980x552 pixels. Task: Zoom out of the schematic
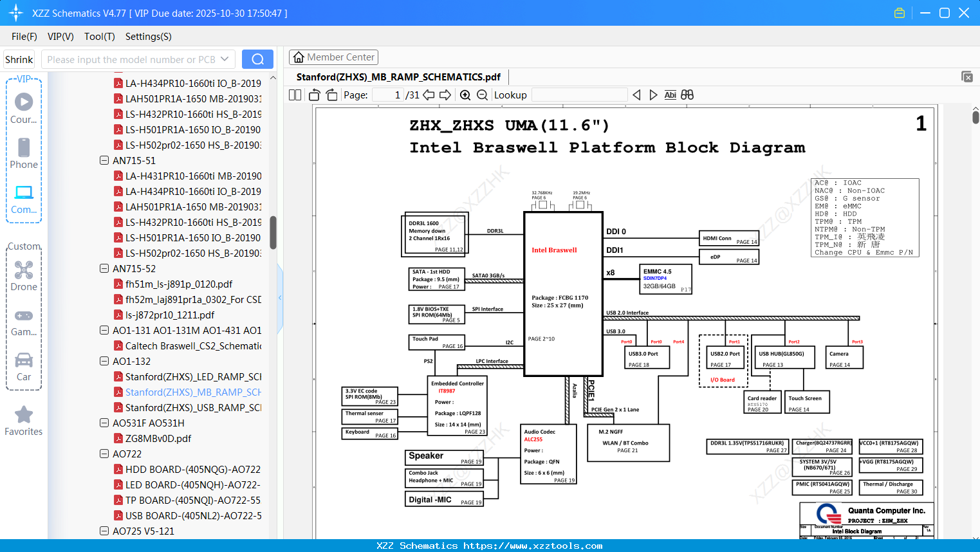[482, 95]
